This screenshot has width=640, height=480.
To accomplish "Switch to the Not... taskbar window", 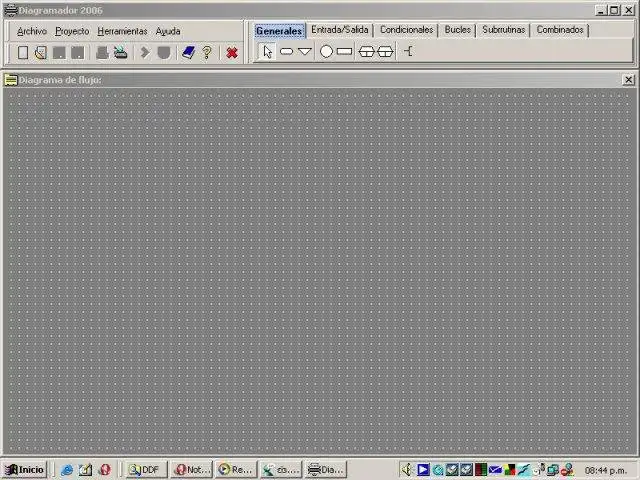I will [191, 470].
